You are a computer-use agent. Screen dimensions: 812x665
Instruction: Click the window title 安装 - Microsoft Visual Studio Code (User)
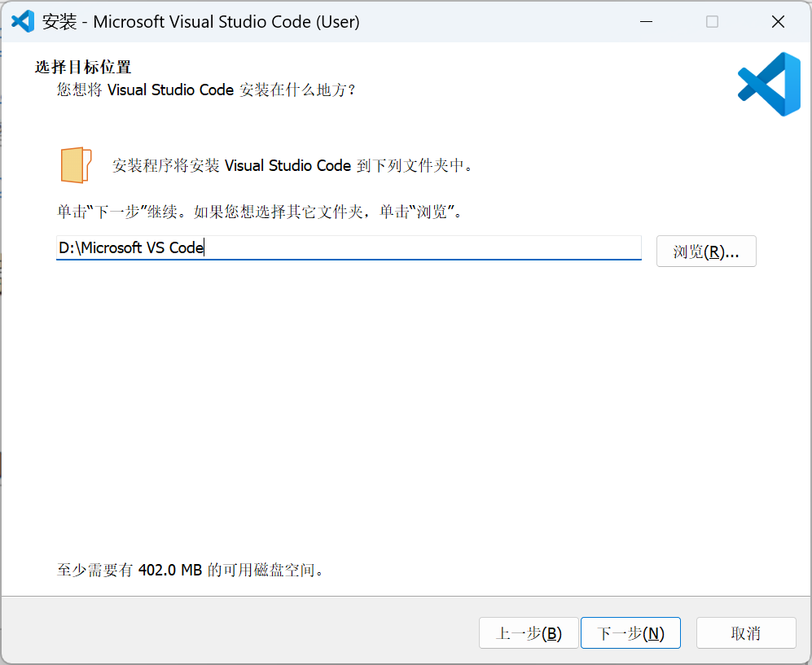[x=201, y=22]
